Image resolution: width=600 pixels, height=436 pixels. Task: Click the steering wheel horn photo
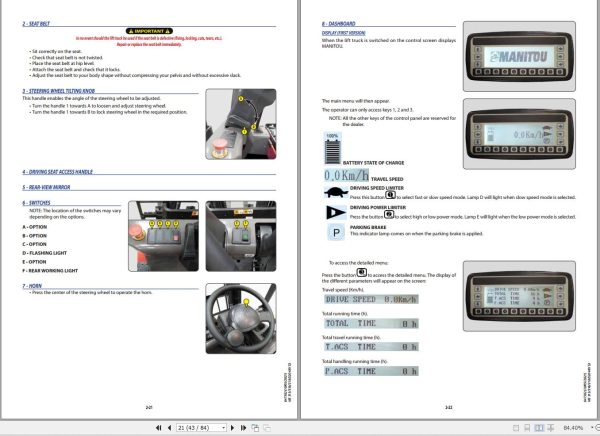pyautogui.click(x=241, y=318)
